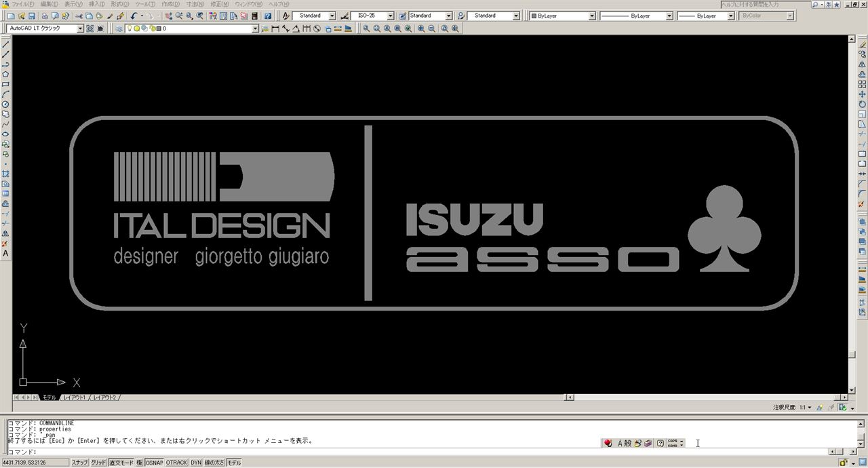Click the Linear Dimension icon
This screenshot has height=468, width=868.
[x=275, y=28]
